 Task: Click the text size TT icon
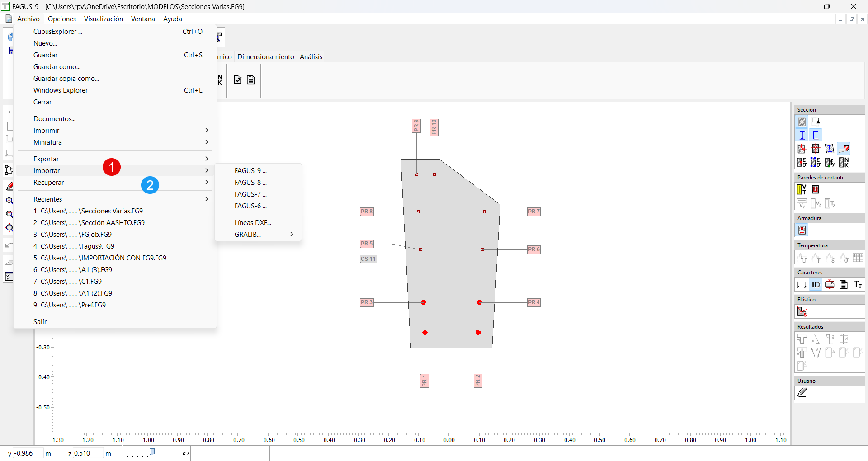pyautogui.click(x=858, y=284)
